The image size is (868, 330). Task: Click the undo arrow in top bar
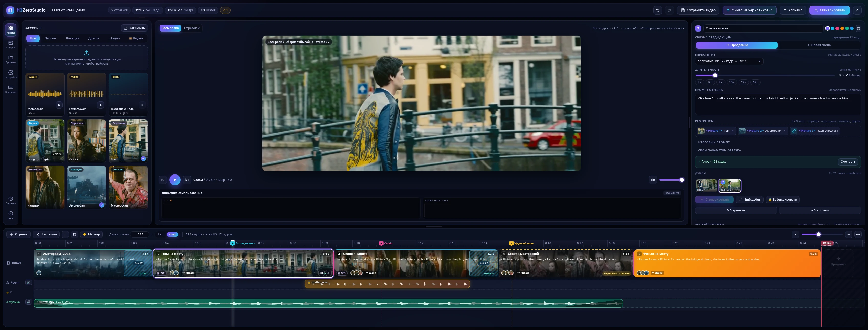[657, 10]
